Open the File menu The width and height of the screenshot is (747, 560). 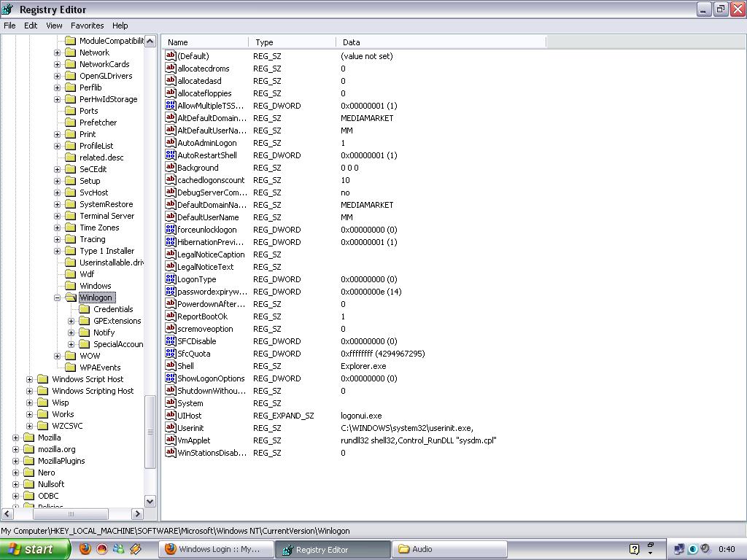9,26
